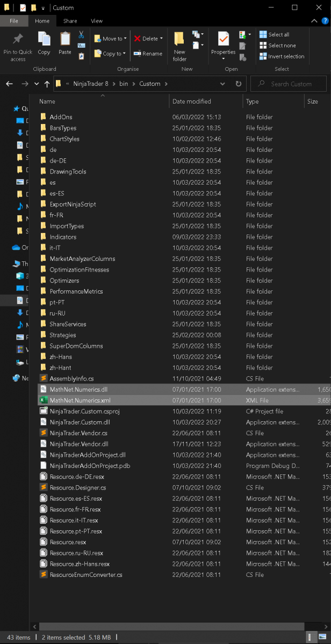Click the Search Custom input field
The height and width of the screenshot is (644, 331).
coord(289,84)
